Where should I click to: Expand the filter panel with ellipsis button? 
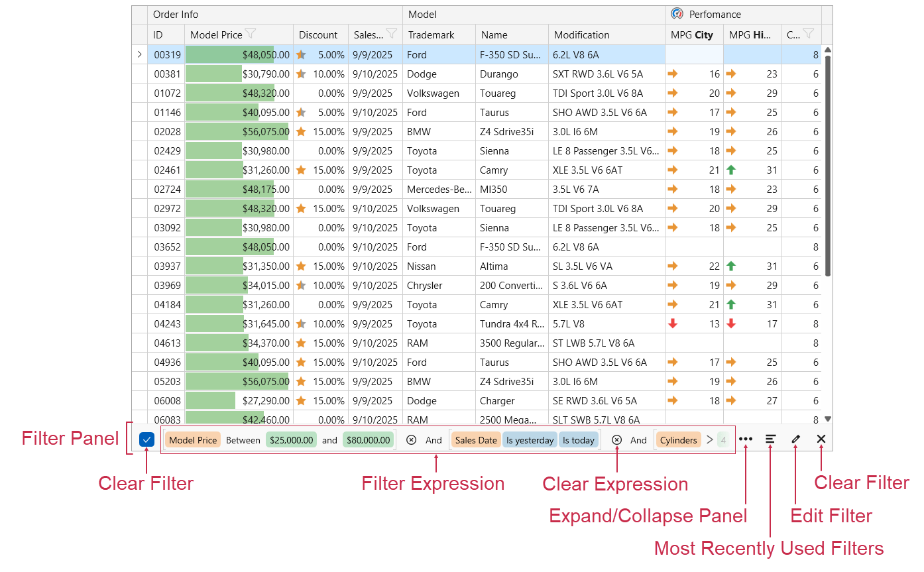(x=746, y=439)
